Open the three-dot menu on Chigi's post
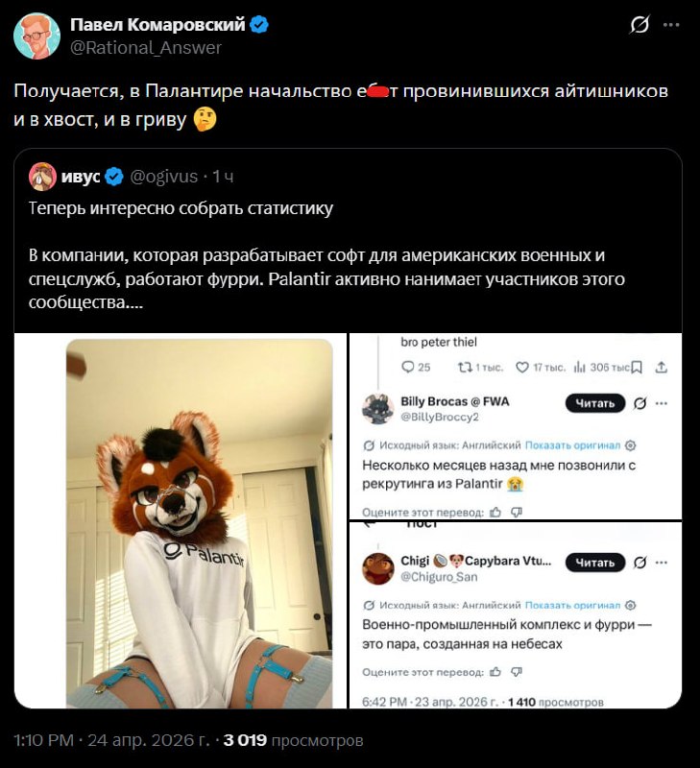The height and width of the screenshot is (768, 700). (x=662, y=563)
